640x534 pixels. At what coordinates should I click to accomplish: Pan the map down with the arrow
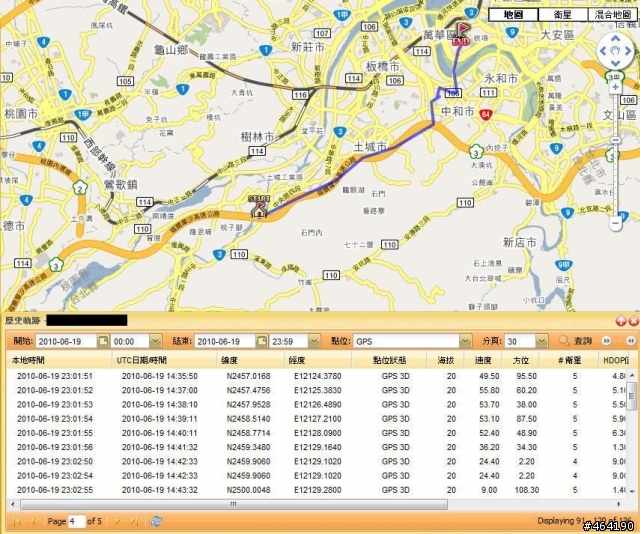[x=615, y=64]
